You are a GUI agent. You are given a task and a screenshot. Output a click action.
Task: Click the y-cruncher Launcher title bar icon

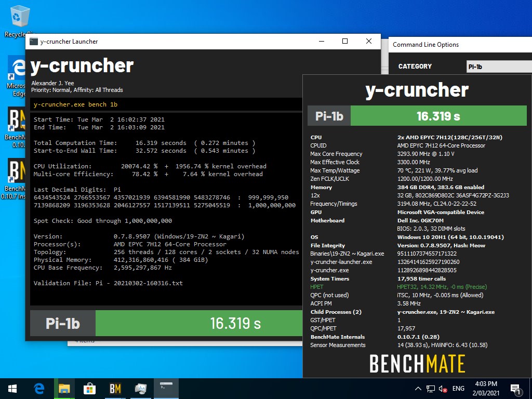point(33,42)
